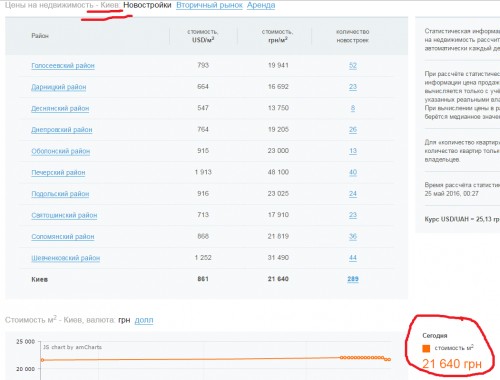Click the стоимость USD/м² column header
The width and height of the screenshot is (500, 380).
(203, 36)
